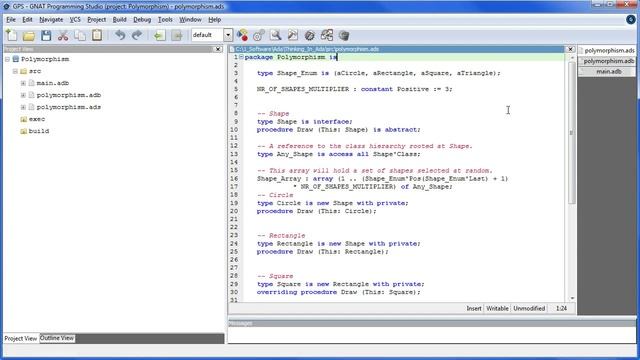Click the compile file gears icon
Viewport: 640px width, 360px height.
click(259, 36)
